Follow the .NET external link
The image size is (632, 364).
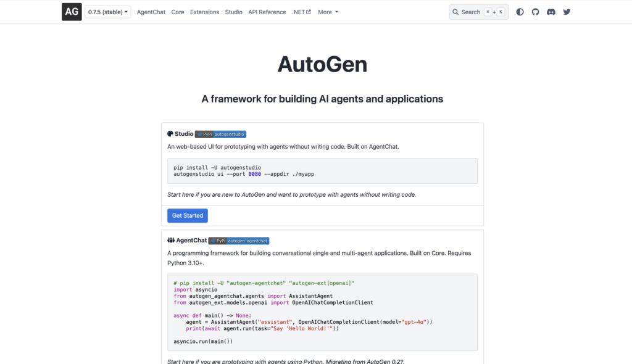[x=301, y=12]
